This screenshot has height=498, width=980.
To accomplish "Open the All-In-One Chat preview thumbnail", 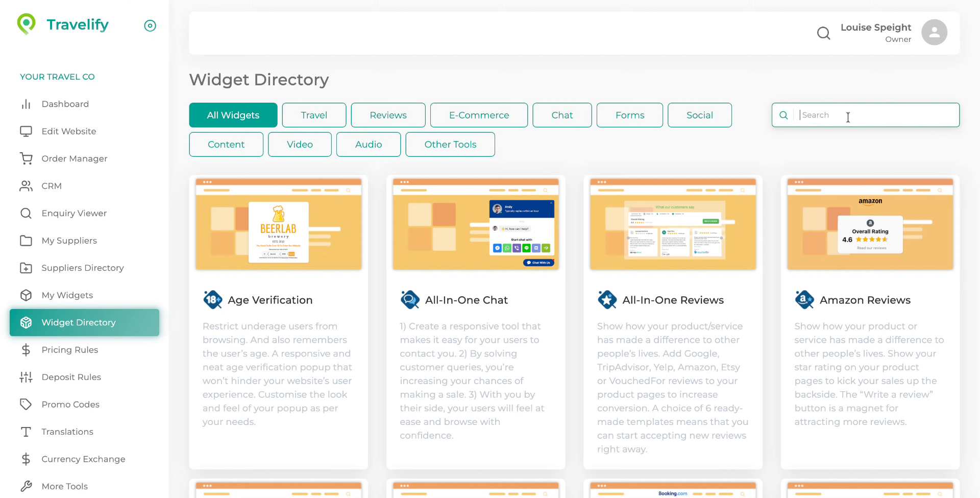I will [475, 224].
